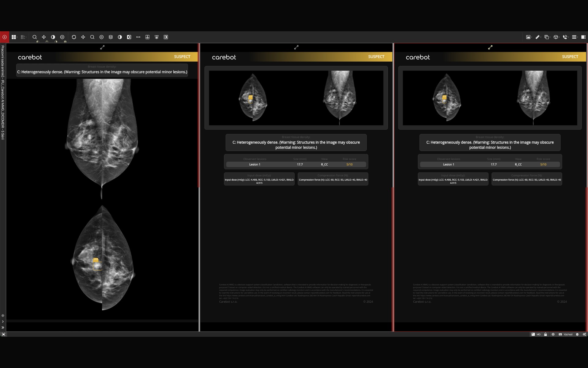Image resolution: width=588 pixels, height=368 pixels.
Task: Open the hamburger list menu
Action: tap(575, 37)
